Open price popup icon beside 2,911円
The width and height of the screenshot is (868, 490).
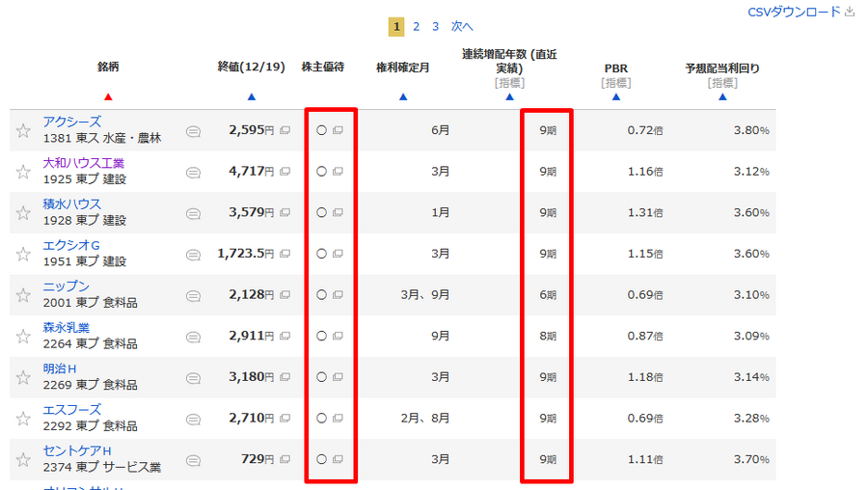click(x=285, y=336)
